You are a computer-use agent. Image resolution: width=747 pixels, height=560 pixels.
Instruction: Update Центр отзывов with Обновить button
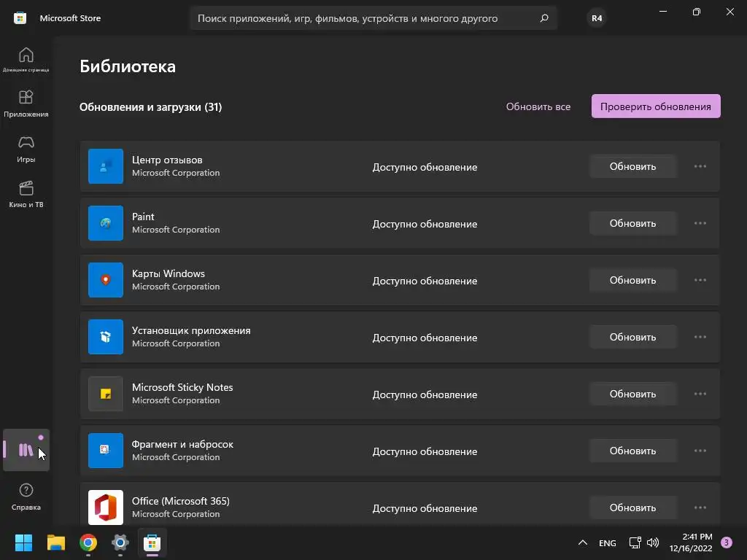click(632, 166)
